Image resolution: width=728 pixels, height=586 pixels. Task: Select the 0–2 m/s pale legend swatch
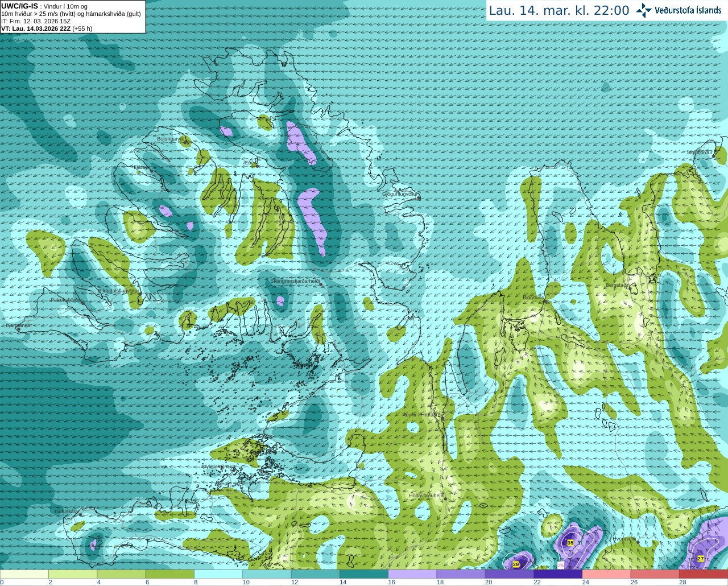24,573
